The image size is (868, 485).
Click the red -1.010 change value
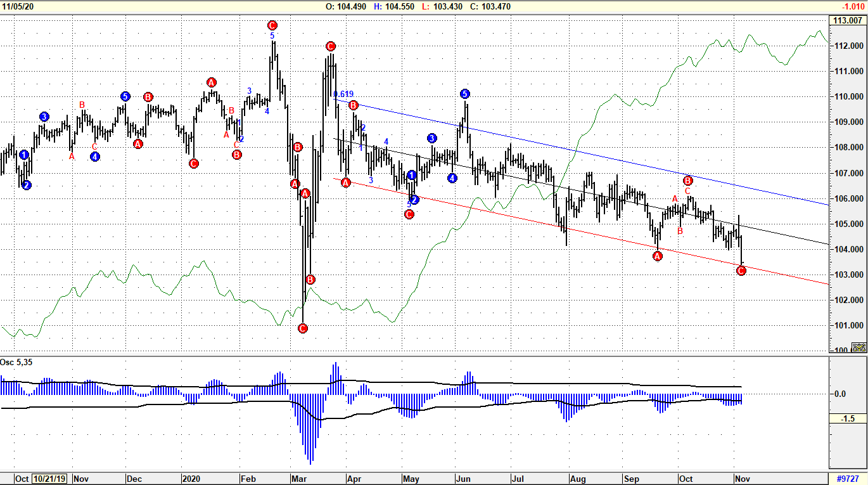click(x=852, y=6)
